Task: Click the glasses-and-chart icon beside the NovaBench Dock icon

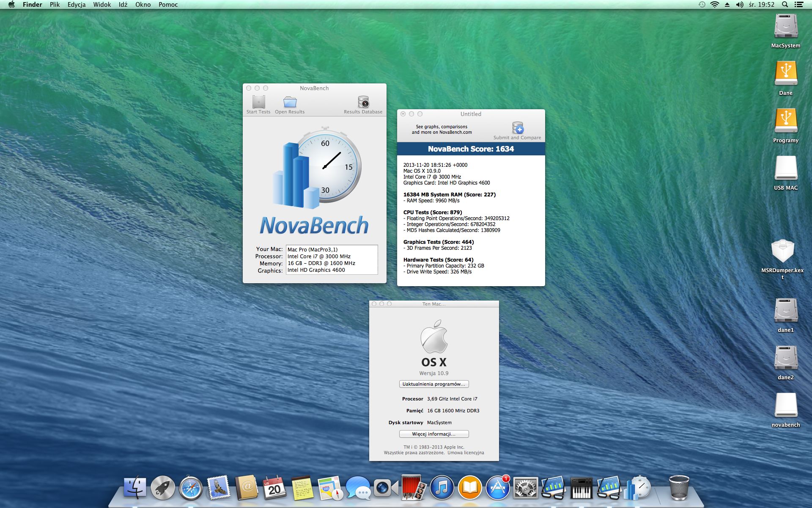Action: pos(609,488)
